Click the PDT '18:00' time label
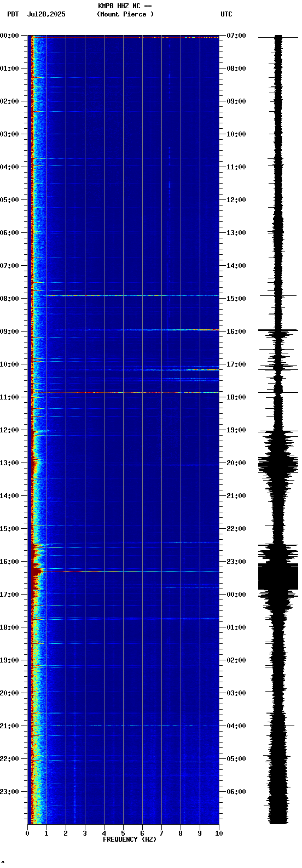This screenshot has height=868, width=302. coord(10,627)
